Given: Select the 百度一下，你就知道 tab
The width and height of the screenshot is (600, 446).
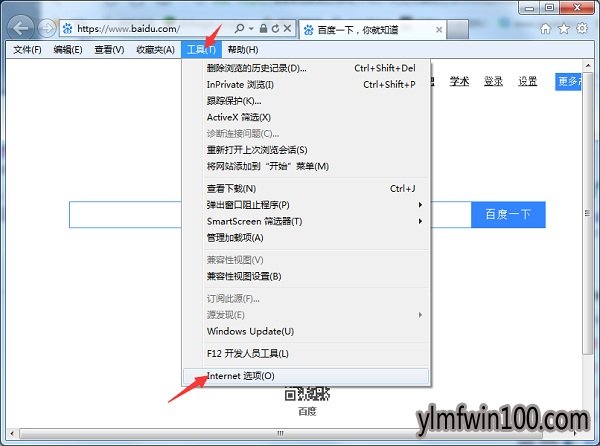Looking at the screenshot, I should point(373,30).
